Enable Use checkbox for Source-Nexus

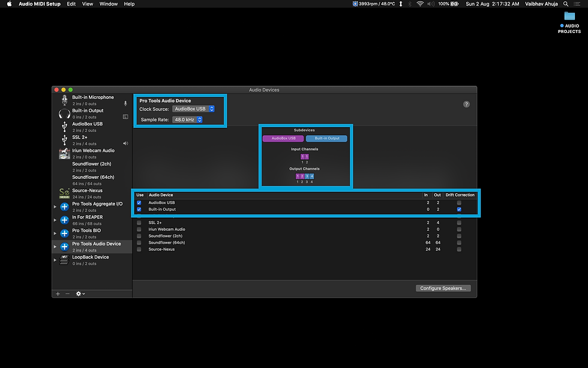coord(139,250)
